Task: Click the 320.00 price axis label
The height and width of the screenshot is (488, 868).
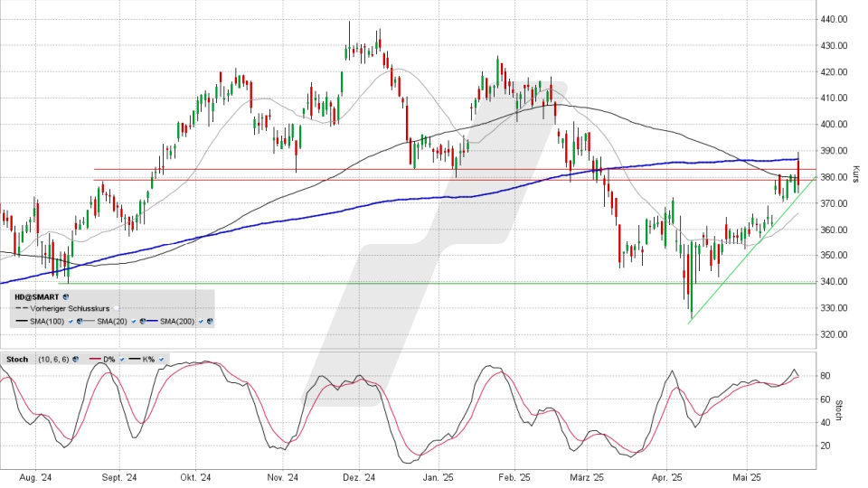Action: coord(834,334)
